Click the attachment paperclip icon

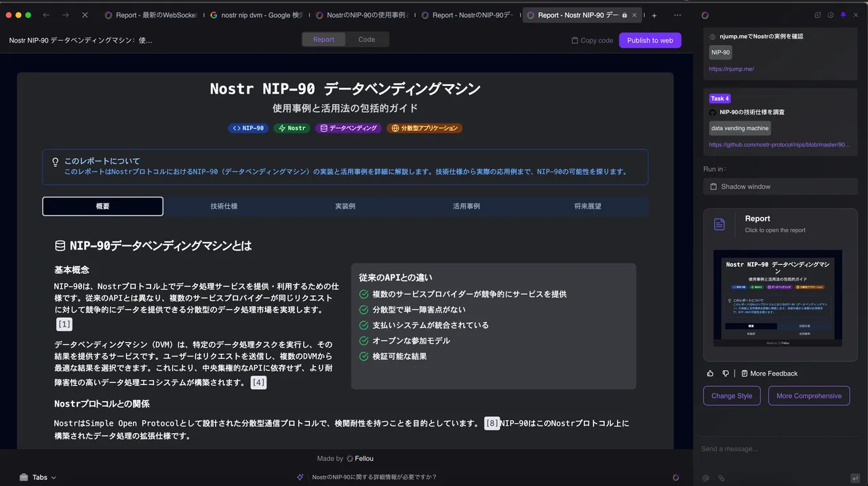(721, 478)
